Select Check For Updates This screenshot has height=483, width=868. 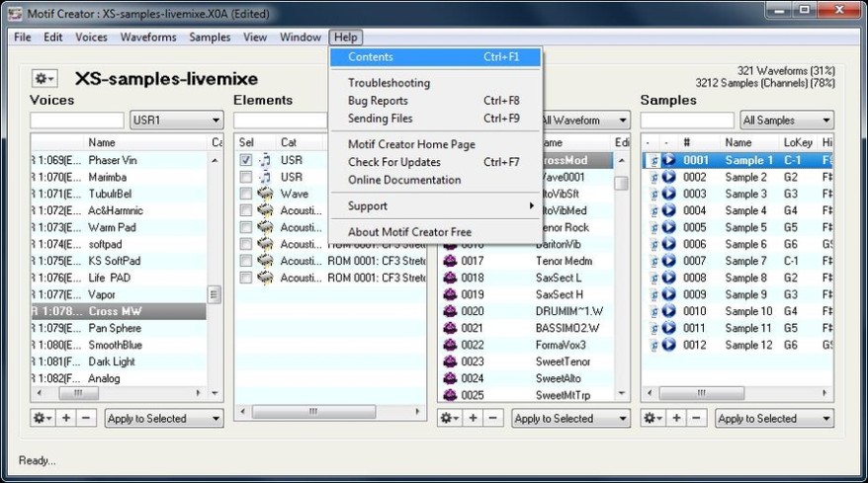click(x=435, y=162)
